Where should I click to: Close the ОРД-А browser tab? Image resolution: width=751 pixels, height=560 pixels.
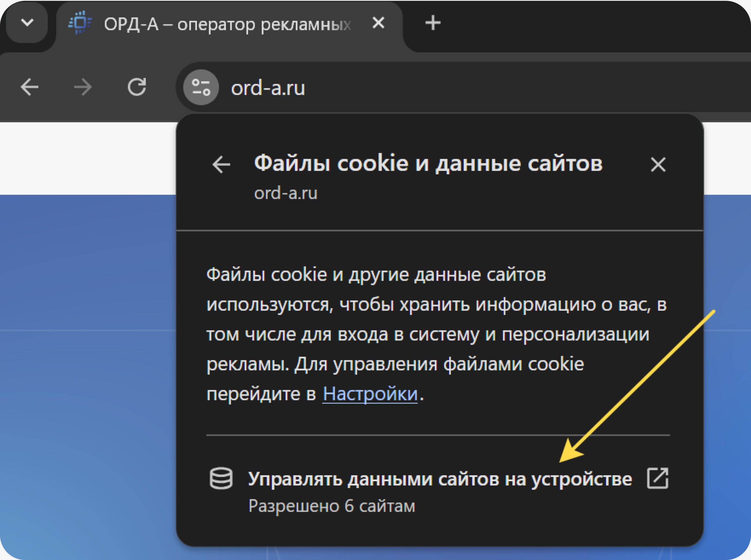pyautogui.click(x=378, y=23)
